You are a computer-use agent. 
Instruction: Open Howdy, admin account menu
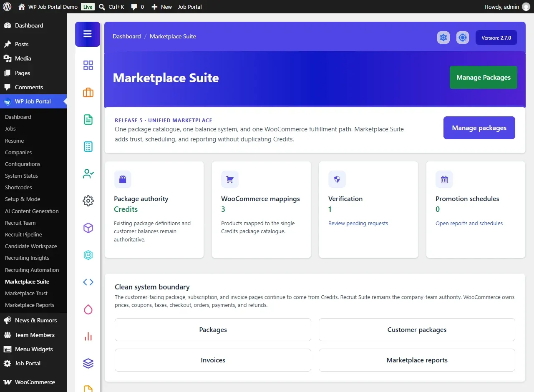coord(507,7)
